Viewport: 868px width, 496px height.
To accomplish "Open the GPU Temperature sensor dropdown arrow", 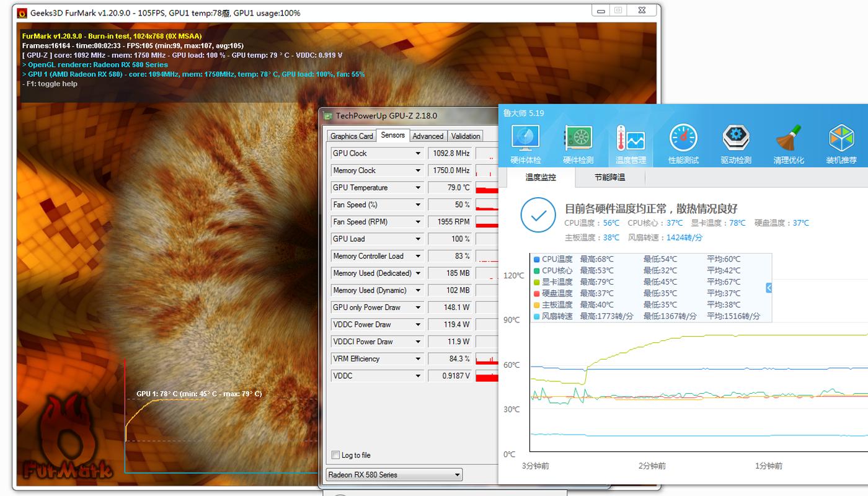I will [x=418, y=187].
